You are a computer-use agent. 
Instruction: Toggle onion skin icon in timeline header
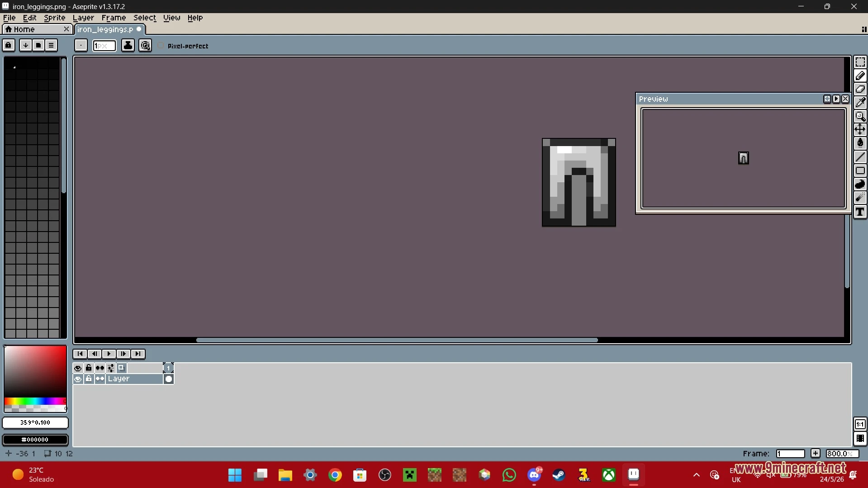tap(121, 368)
